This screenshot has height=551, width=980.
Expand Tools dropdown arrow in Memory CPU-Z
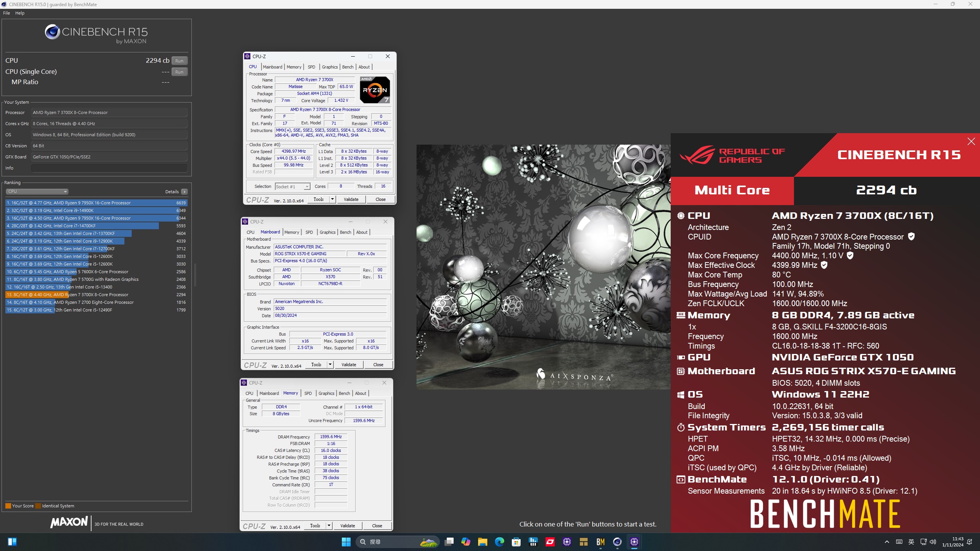click(x=329, y=526)
